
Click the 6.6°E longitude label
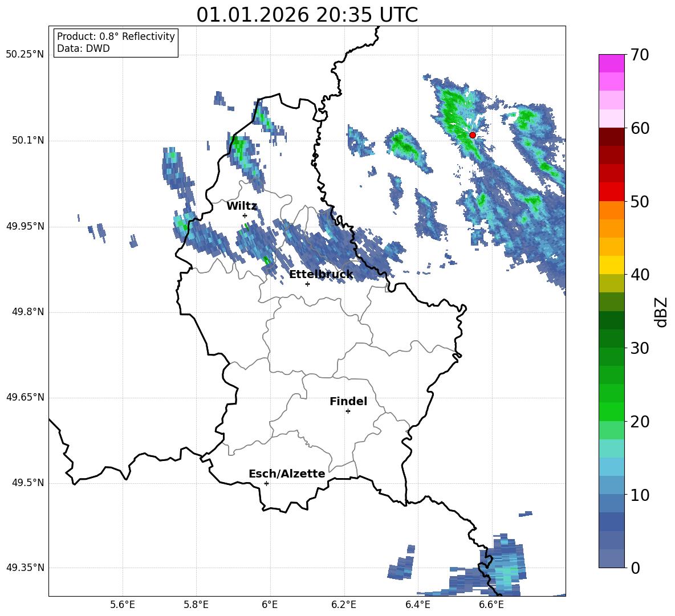click(491, 605)
